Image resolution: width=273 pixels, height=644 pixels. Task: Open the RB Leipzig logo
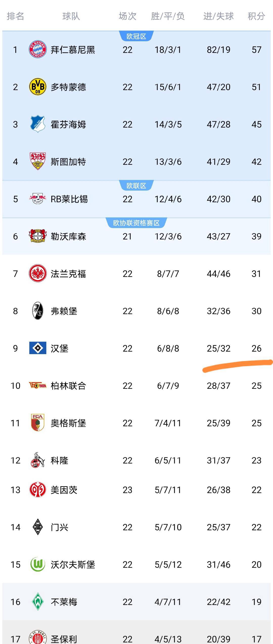(x=38, y=199)
